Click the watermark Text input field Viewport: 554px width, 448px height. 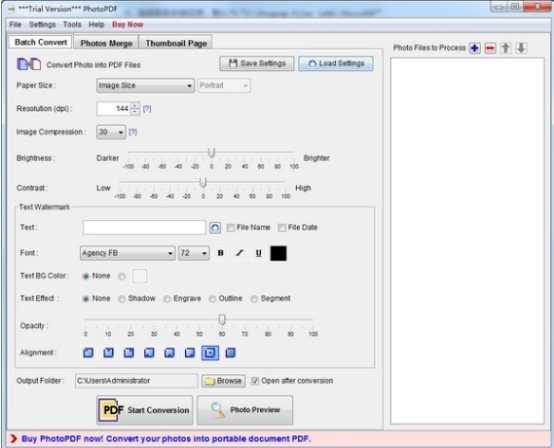(144, 228)
